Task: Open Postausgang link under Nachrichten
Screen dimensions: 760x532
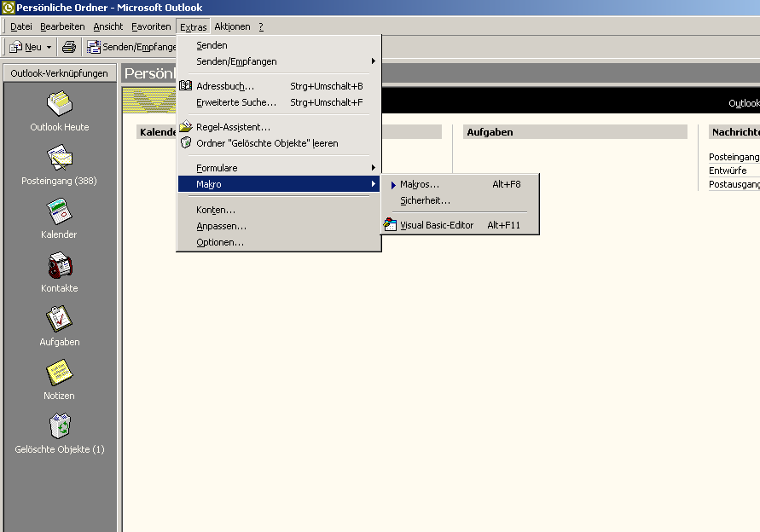Action: 734,184
